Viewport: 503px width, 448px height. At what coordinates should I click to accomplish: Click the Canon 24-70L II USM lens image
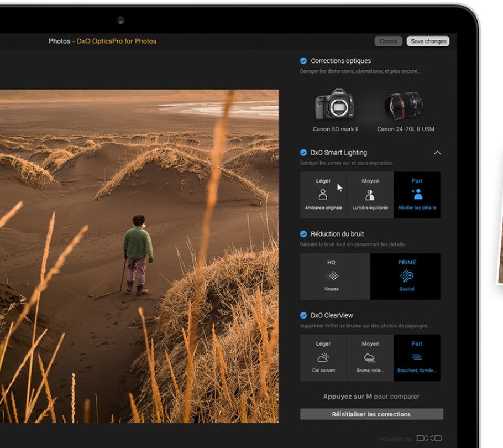pyautogui.click(x=404, y=106)
